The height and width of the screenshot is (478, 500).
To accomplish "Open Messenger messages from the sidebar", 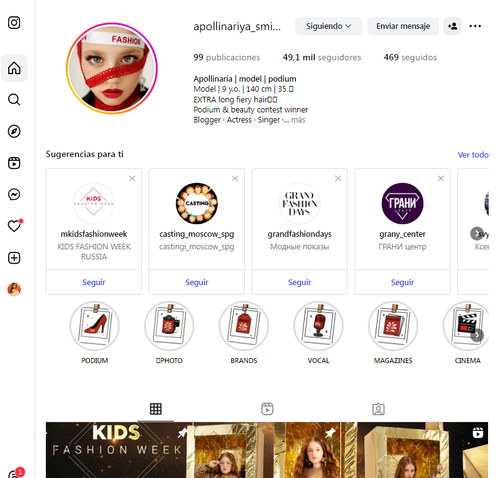I will tap(14, 194).
